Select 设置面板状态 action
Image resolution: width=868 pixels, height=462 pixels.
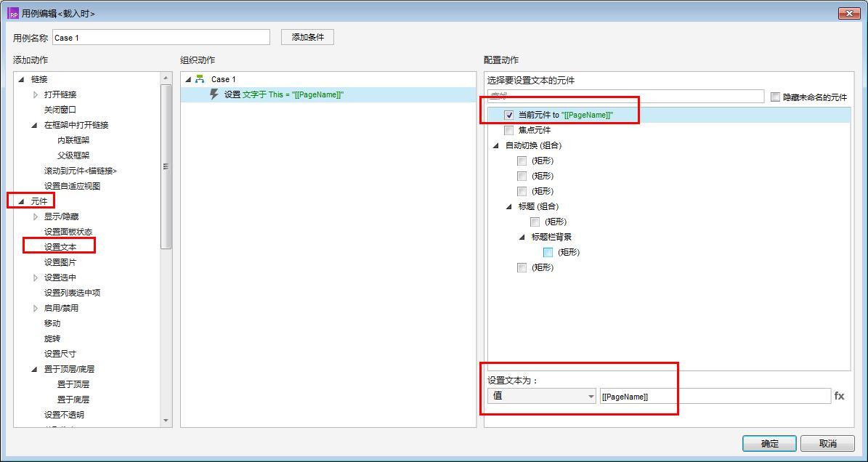click(x=69, y=232)
